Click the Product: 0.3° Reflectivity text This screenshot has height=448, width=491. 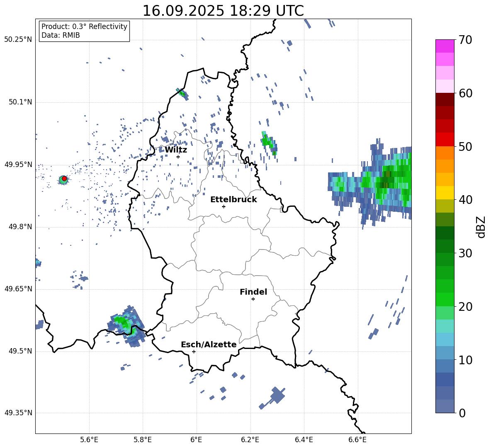84,27
